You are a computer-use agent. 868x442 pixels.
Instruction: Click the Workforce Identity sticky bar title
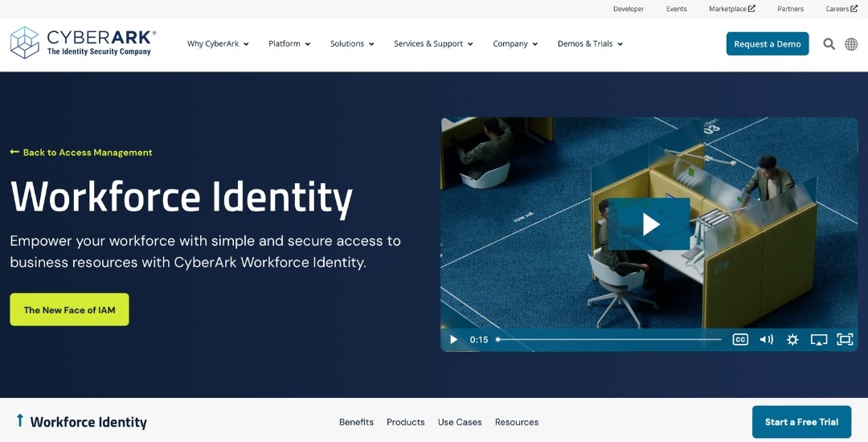[x=88, y=422]
